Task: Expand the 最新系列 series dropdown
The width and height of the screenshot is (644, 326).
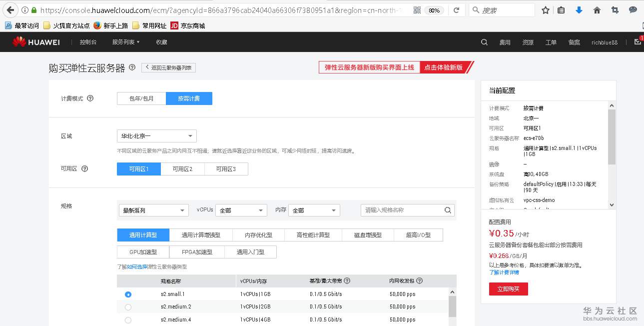Action: [x=153, y=209]
